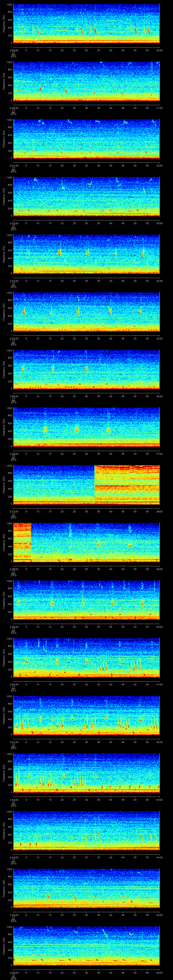Click the spectrogram plot beginning 2:41:00

[x=86, y=715]
